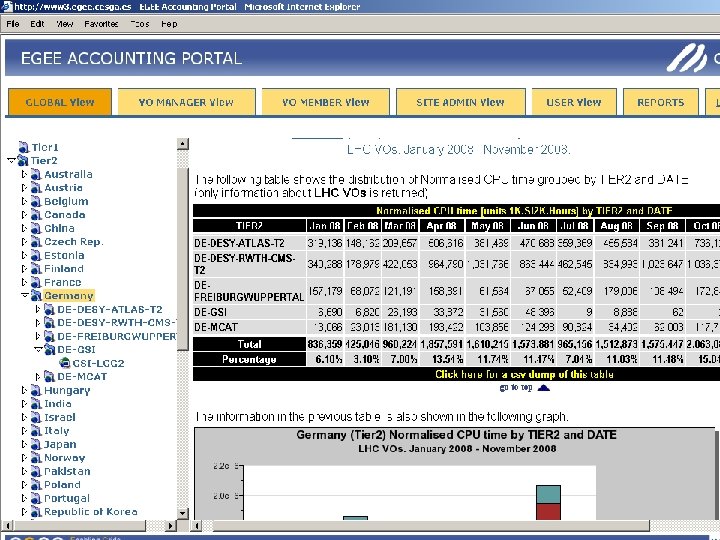
Task: Click the Tier2 node icon
Action: point(23,161)
